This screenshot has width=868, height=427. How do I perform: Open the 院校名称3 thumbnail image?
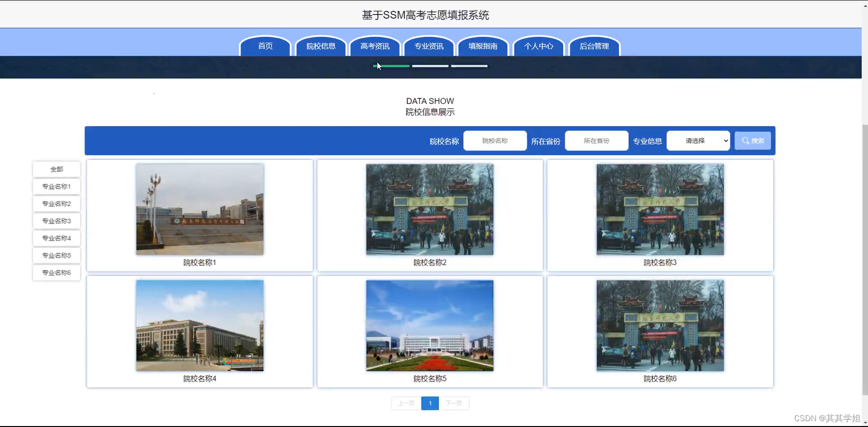[x=660, y=209]
